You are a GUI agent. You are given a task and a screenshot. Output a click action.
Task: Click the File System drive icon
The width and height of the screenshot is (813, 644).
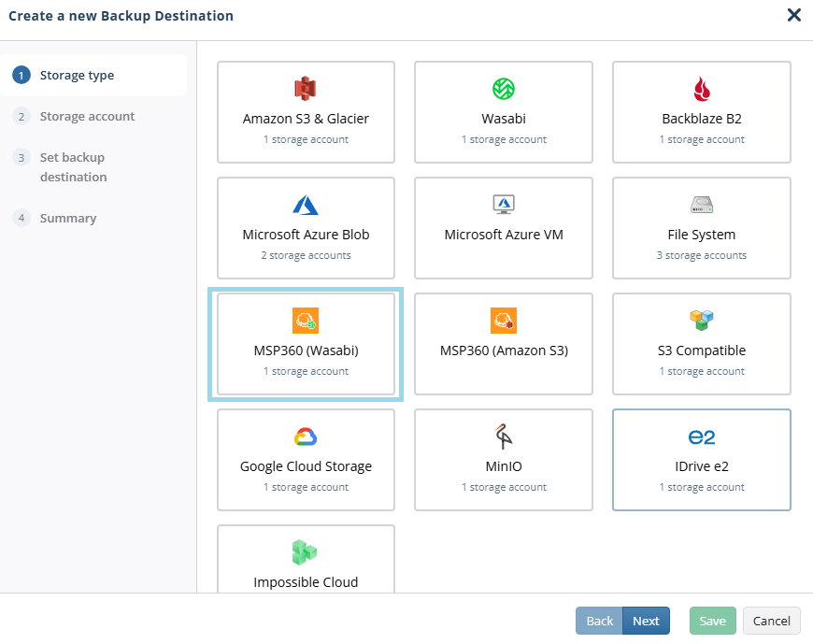(702, 205)
